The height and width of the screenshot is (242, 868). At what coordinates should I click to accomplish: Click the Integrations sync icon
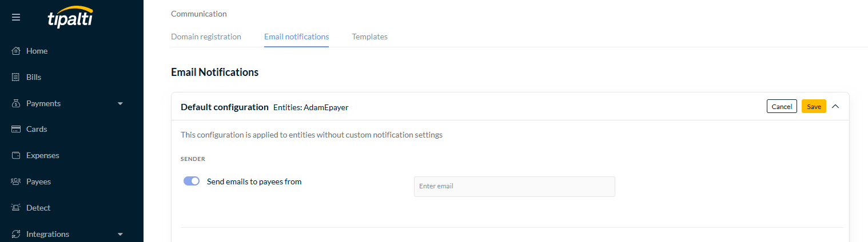[16, 234]
